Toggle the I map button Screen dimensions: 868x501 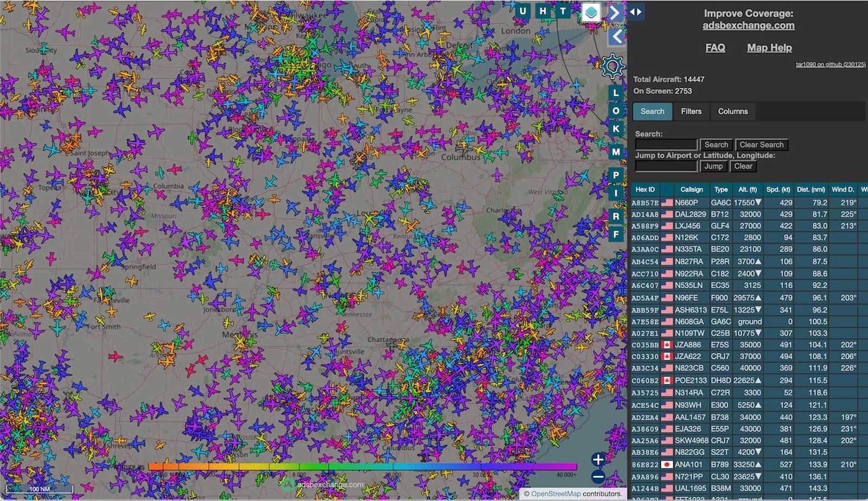(616, 193)
